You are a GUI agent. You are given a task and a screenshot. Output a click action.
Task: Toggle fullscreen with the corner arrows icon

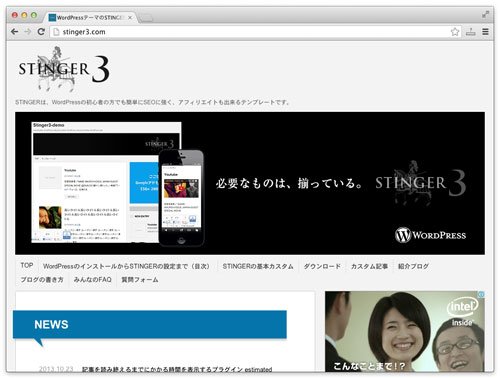pyautogui.click(x=485, y=14)
